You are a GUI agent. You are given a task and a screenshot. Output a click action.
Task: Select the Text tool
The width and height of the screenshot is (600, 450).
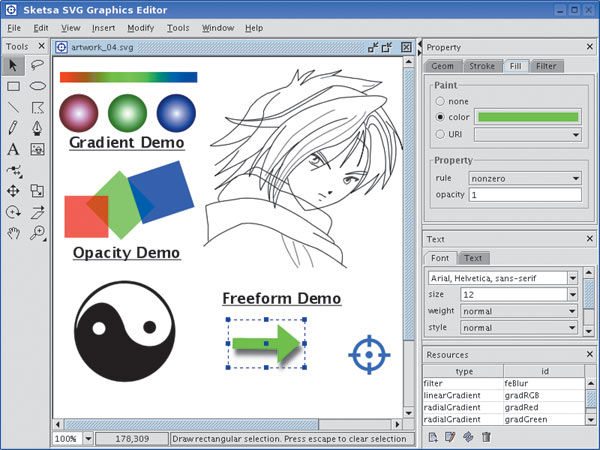[14, 149]
